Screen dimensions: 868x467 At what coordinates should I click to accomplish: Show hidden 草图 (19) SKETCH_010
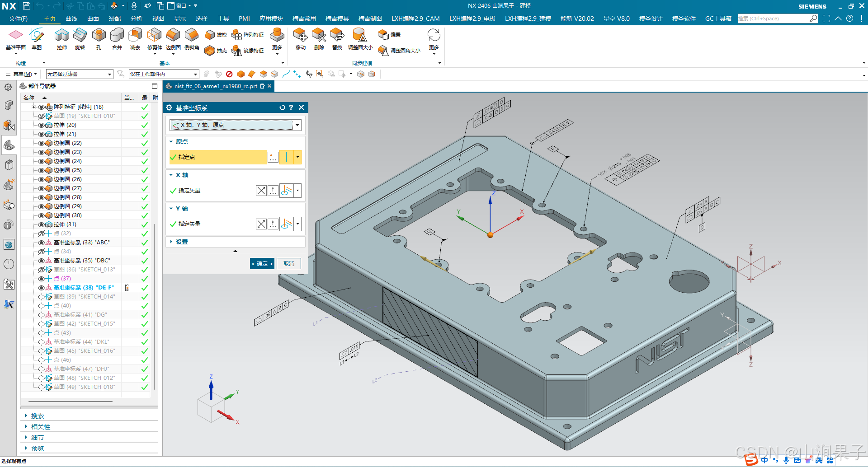pos(41,116)
